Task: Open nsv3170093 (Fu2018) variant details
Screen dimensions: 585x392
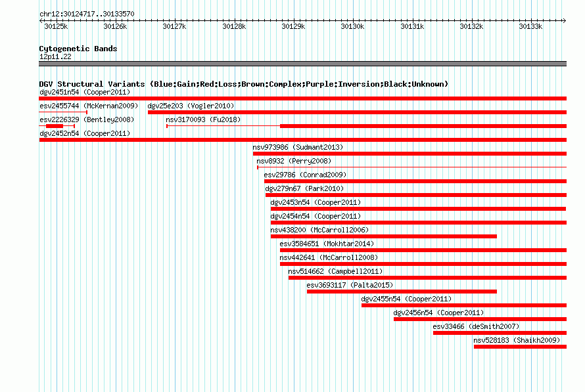Action: (x=203, y=120)
